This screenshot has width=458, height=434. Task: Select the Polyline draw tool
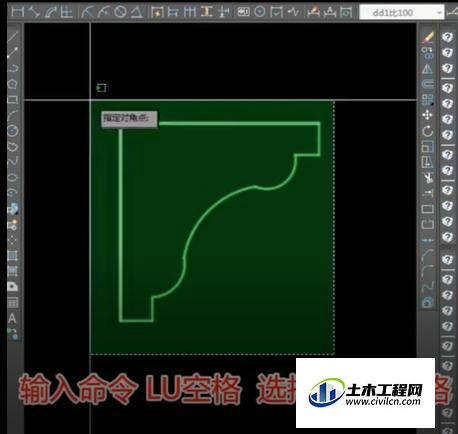click(x=12, y=68)
